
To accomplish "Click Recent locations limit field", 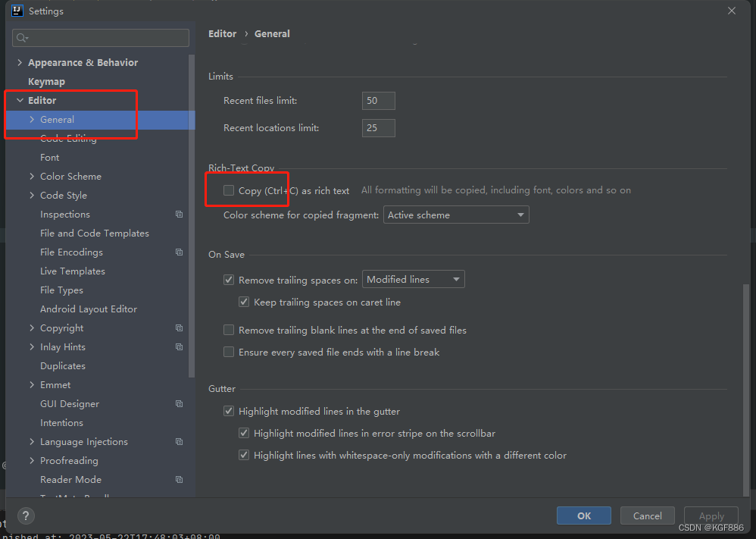I will click(x=379, y=128).
